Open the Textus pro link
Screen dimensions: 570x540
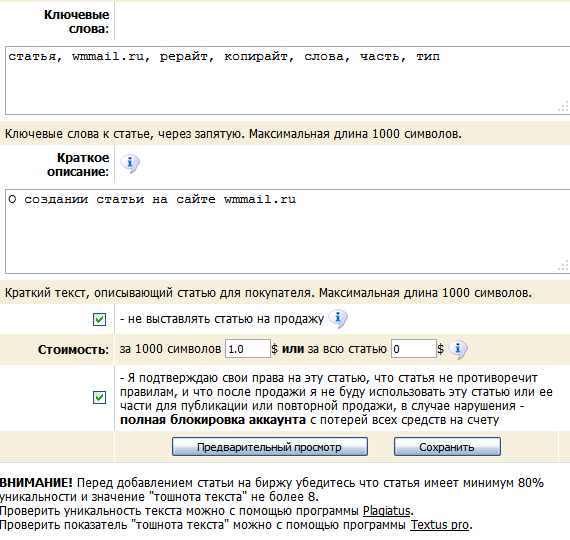click(x=439, y=525)
